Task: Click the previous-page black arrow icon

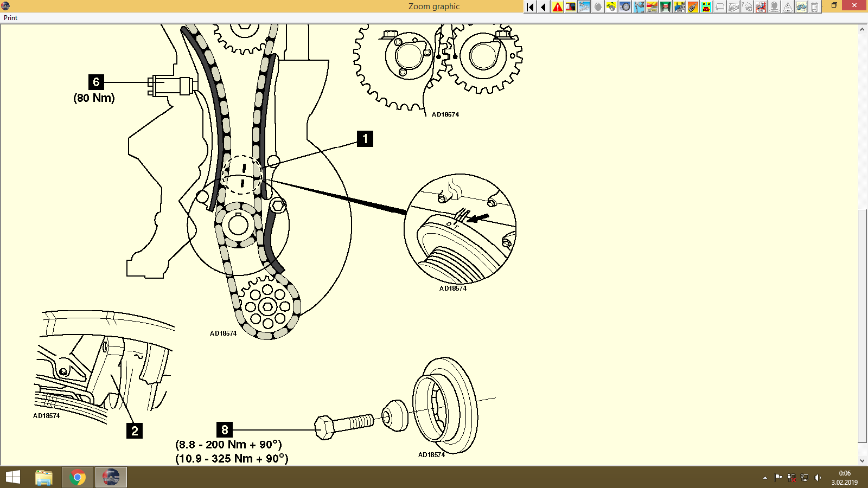Action: pos(543,7)
